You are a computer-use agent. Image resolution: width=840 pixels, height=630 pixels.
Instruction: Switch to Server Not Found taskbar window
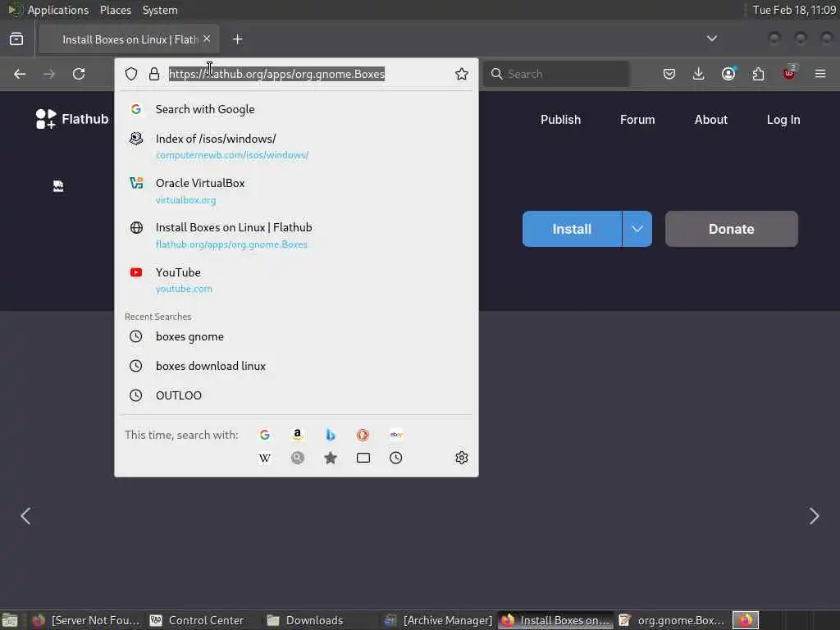point(85,620)
